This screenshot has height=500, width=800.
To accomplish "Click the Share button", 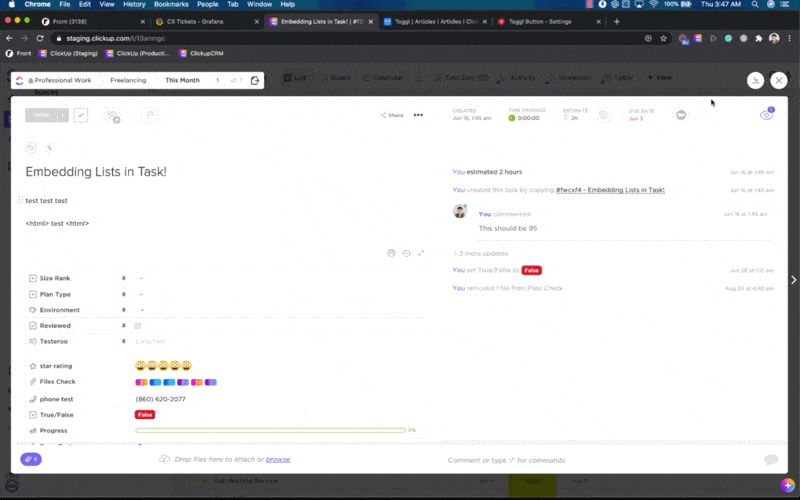I will pyautogui.click(x=392, y=115).
